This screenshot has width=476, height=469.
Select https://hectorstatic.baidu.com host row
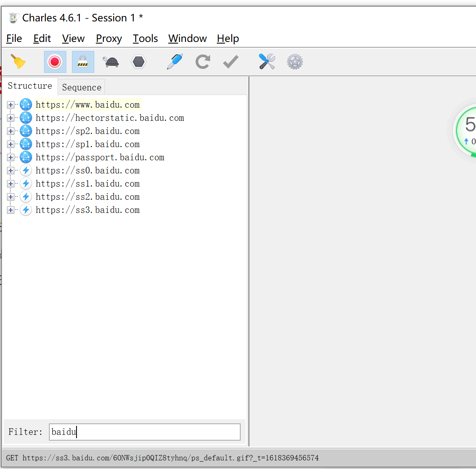(x=110, y=118)
